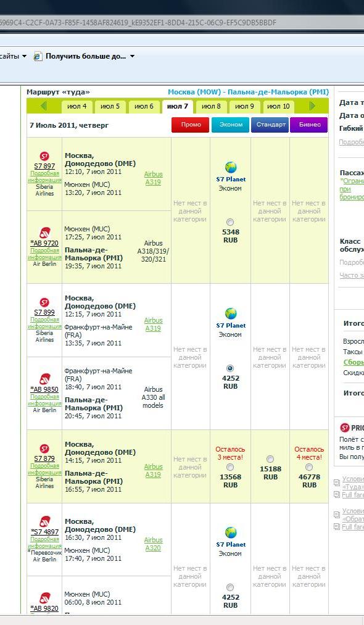Select the 15188 RUB standard fare radio
This screenshot has height=625, width=364.
pyautogui.click(x=270, y=459)
